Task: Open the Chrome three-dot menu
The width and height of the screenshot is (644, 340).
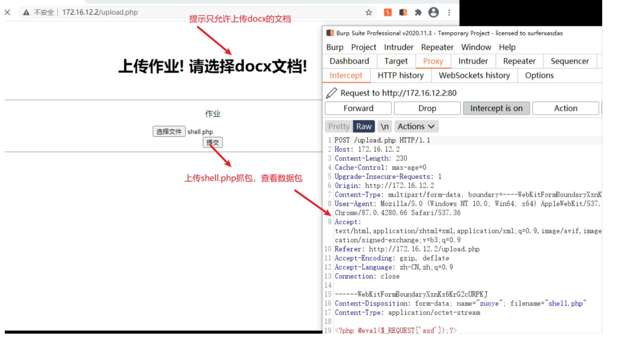Action: (x=449, y=12)
